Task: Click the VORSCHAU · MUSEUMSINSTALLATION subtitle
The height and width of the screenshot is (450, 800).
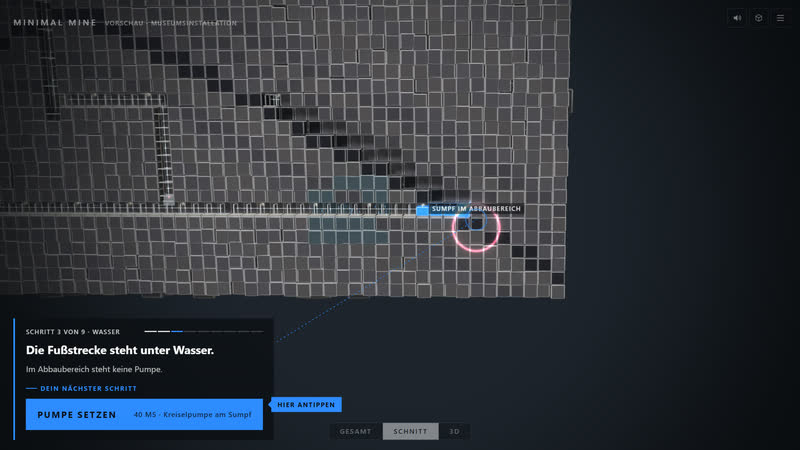Action: coord(171,23)
